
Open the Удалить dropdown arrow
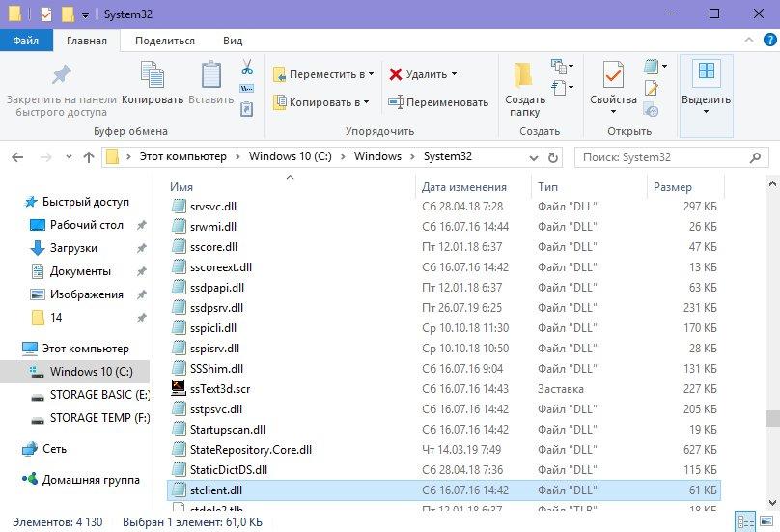(454, 74)
